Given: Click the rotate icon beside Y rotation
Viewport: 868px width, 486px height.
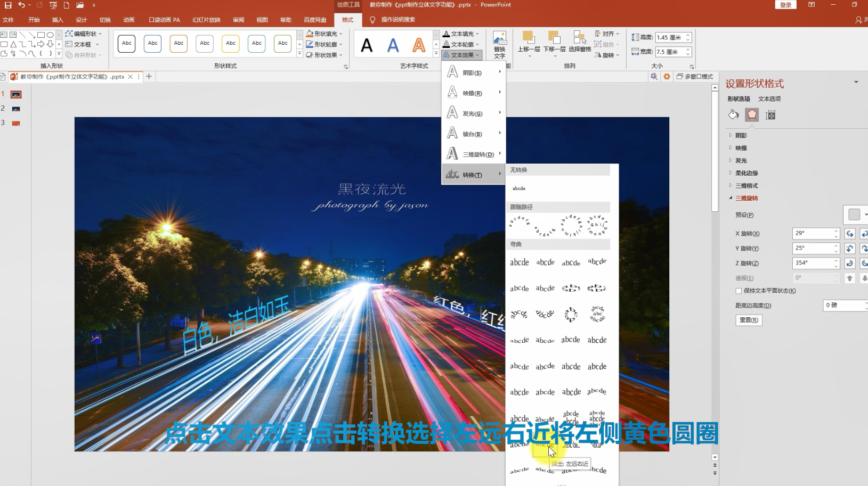Looking at the screenshot, I should click(x=850, y=249).
